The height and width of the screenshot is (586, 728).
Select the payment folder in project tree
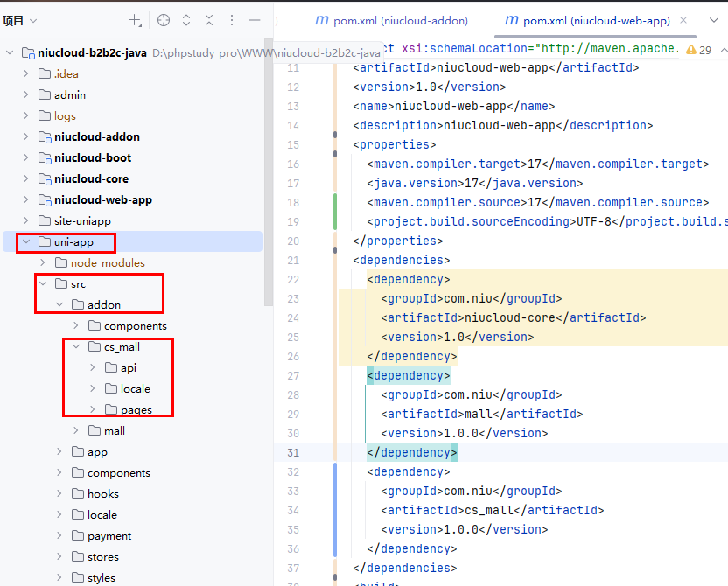(x=108, y=536)
